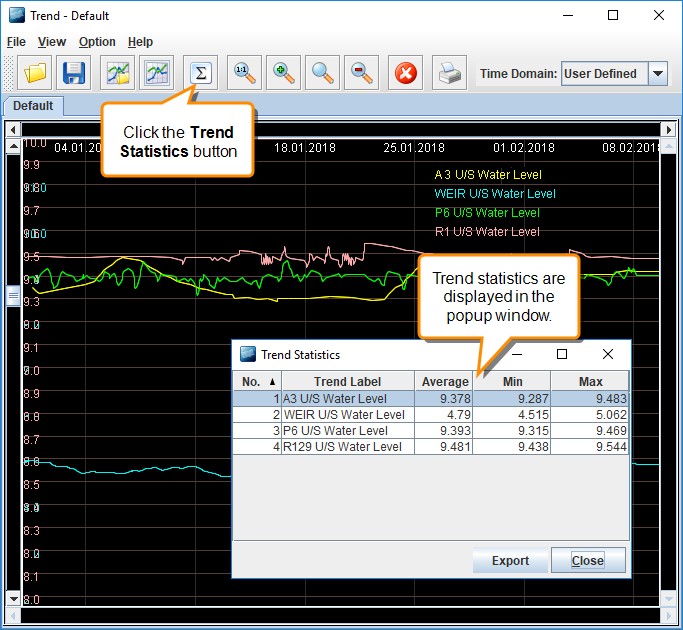
Task: Close the Trend Statistics popup via Close button
Action: tap(588, 560)
